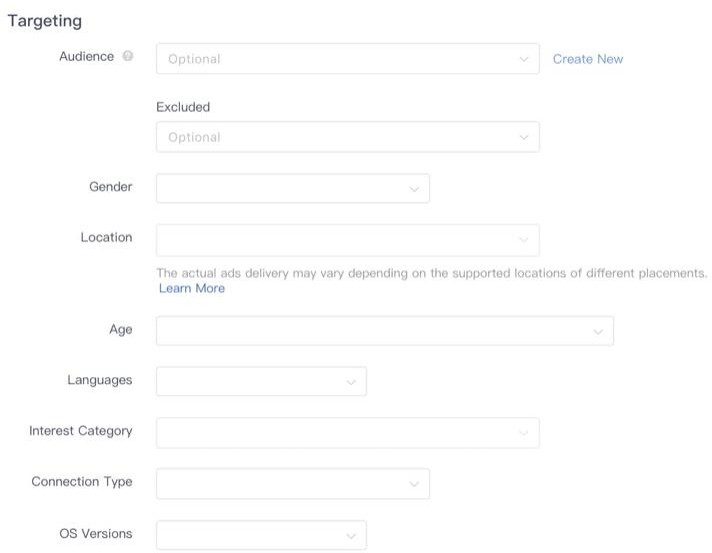Click chevron arrow in Audience dropdown
This screenshot has height=553, width=712.
(524, 59)
